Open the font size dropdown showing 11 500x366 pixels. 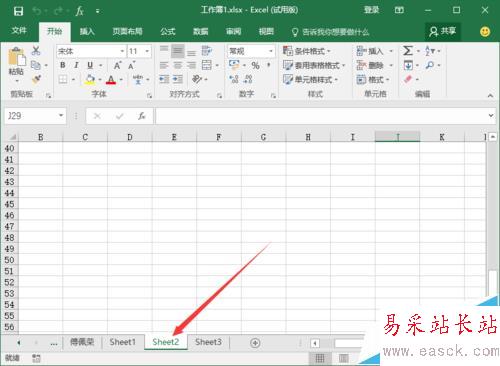coord(147,51)
